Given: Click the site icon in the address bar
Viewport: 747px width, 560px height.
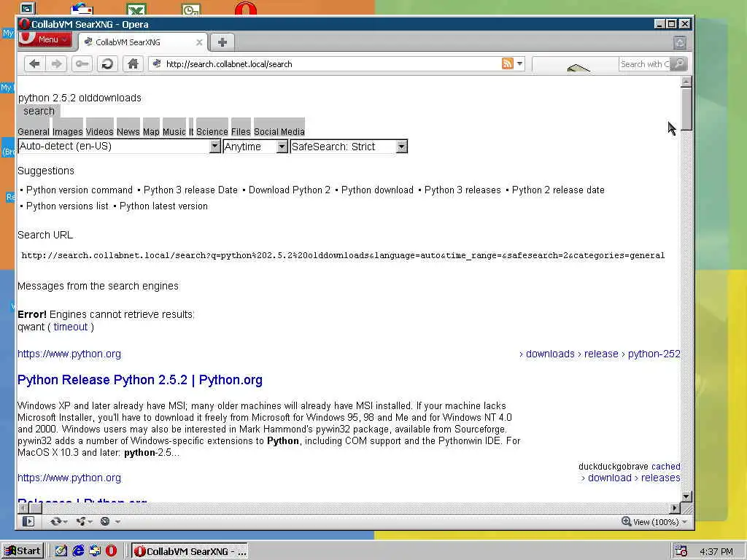Looking at the screenshot, I should [x=157, y=63].
